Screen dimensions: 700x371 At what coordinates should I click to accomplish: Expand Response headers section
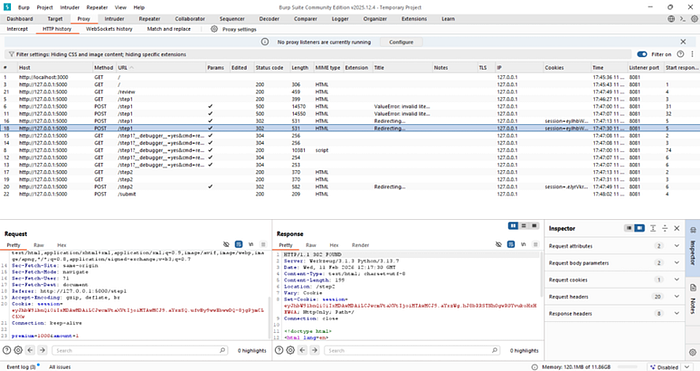tap(614, 314)
